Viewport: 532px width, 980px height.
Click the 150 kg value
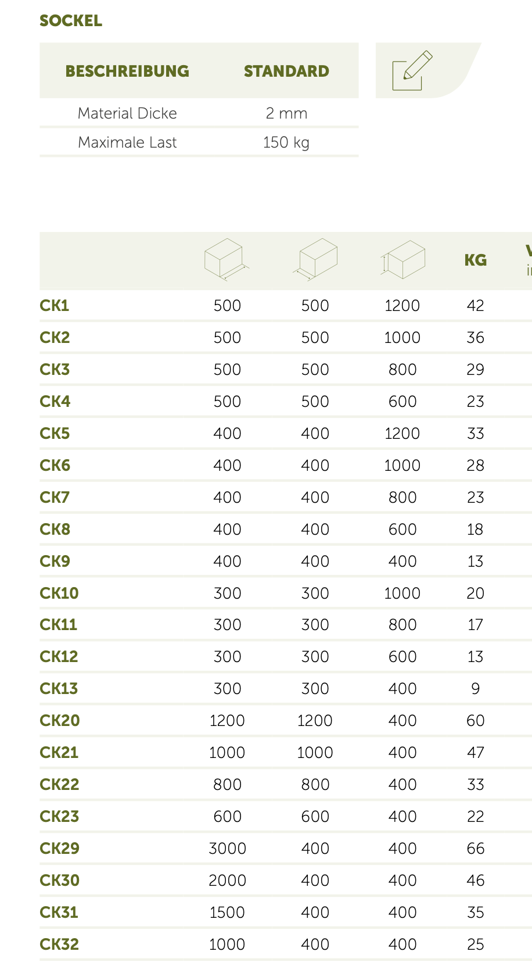(x=286, y=142)
